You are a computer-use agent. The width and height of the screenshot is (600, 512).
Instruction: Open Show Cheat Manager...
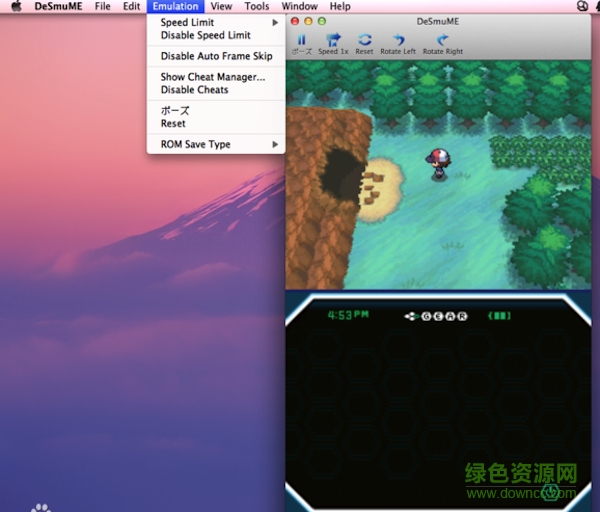pos(216,77)
